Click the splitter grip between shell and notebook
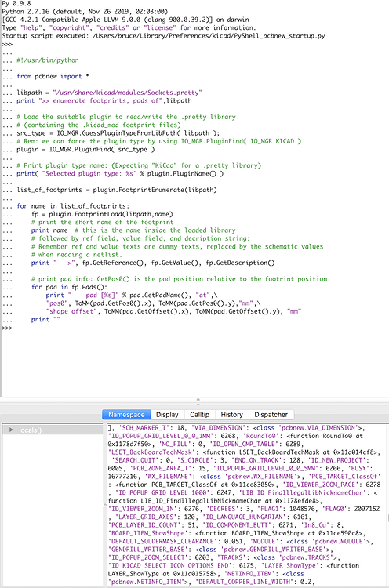This screenshot has width=389, height=588. (198, 400)
